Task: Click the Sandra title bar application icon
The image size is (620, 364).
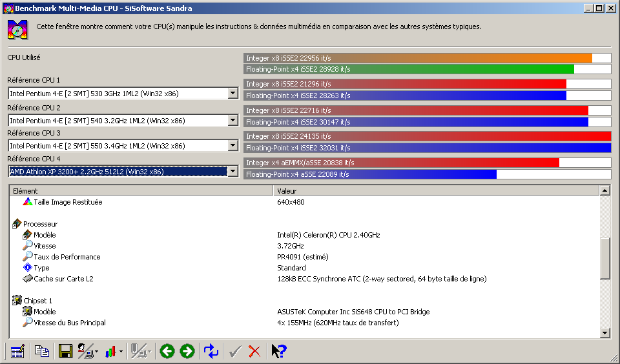Action: [8, 8]
